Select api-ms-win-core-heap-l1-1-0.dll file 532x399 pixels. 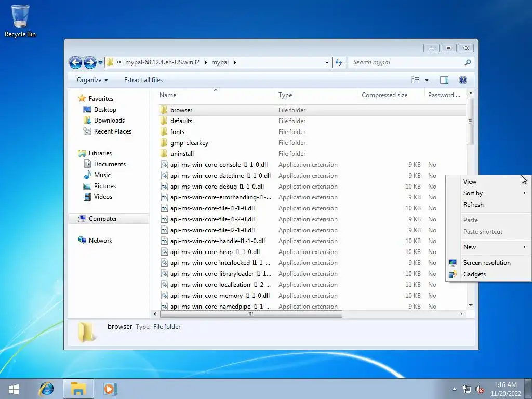coord(215,252)
